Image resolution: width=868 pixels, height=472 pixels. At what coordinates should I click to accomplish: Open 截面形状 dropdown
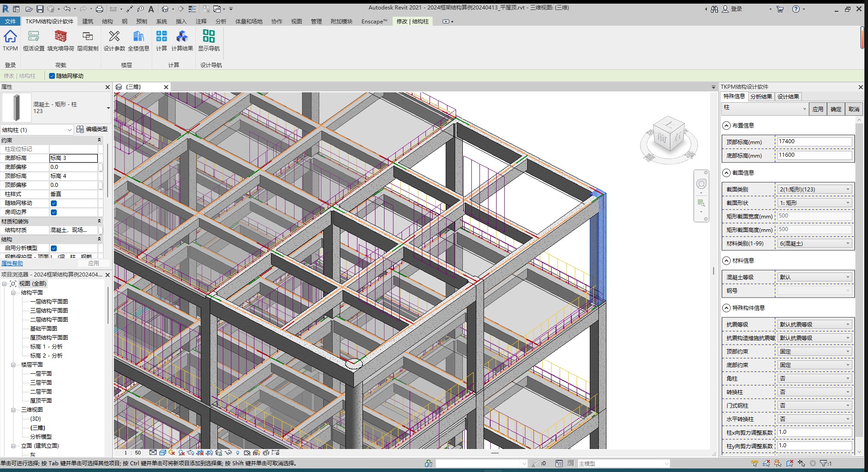814,203
